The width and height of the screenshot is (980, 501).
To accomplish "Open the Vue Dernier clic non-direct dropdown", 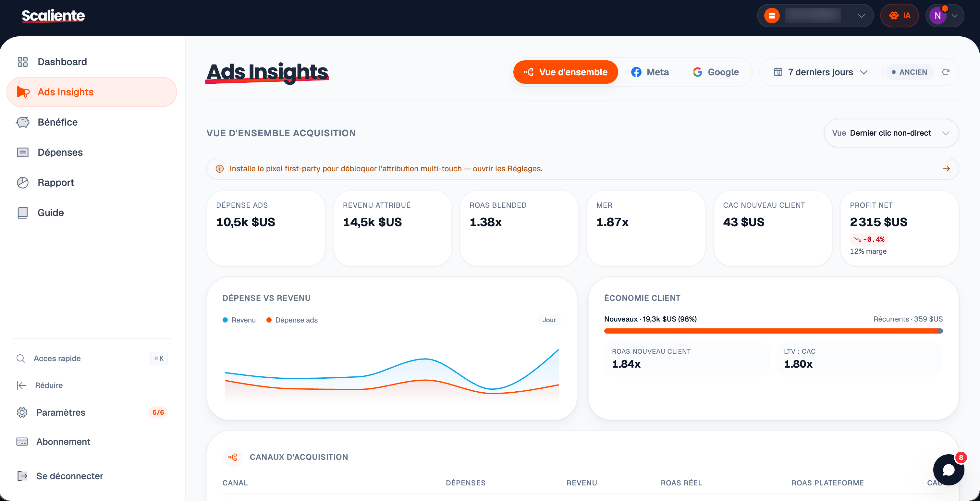I will tap(891, 133).
